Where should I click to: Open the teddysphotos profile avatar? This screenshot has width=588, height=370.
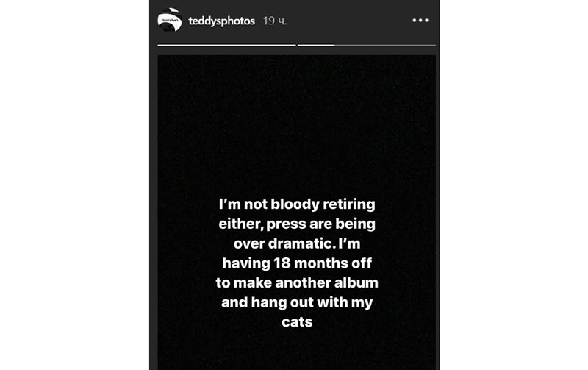(170, 21)
